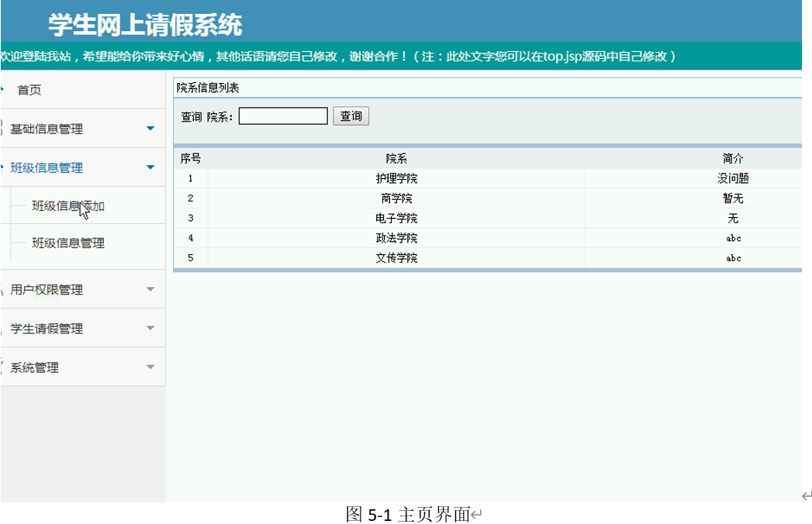The width and height of the screenshot is (812, 524).
Task: Open the 系统管理 menu
Action: [35, 367]
